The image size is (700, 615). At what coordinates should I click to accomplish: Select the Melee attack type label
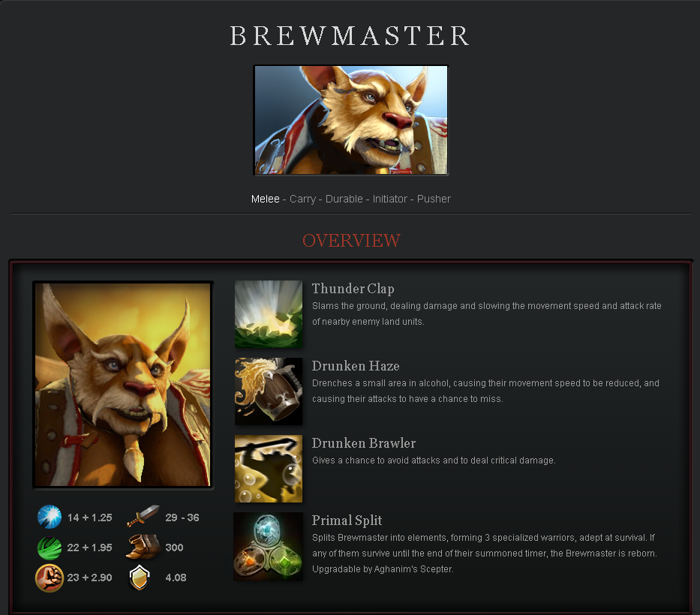point(265,199)
